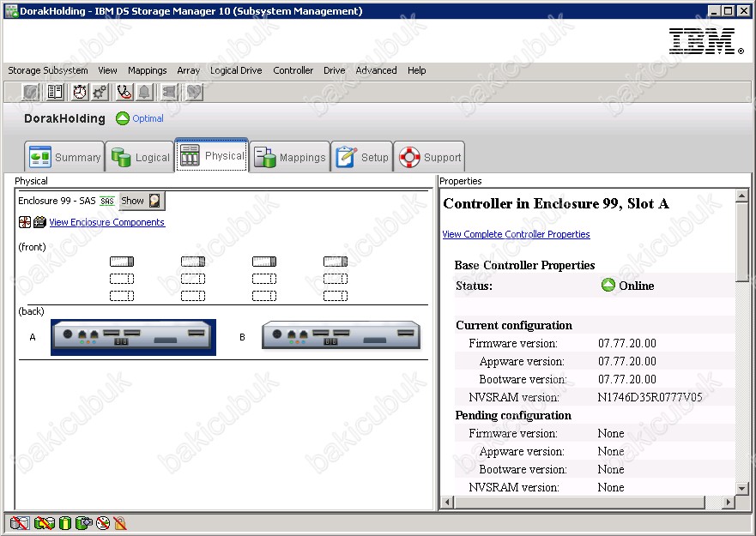
Task: Select controller B in the back view
Action: [x=341, y=335]
